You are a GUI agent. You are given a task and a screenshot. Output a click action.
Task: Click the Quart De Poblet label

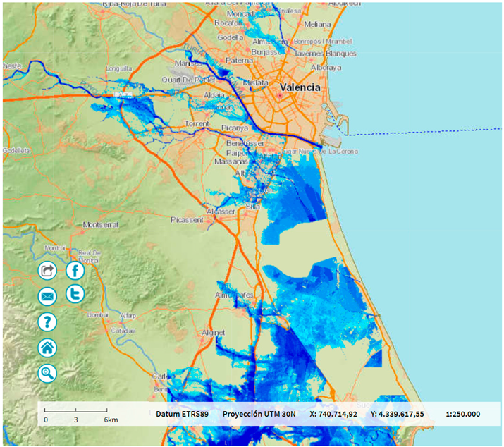click(188, 80)
